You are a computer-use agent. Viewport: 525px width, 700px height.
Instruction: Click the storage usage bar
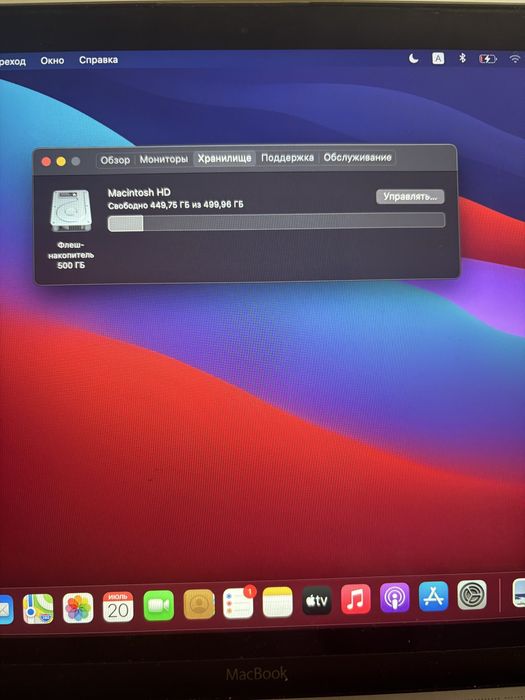pyautogui.click(x=276, y=222)
